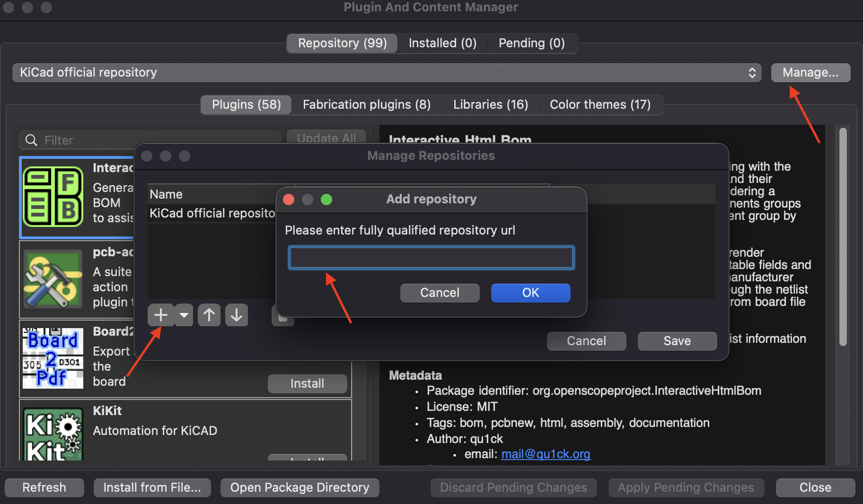The width and height of the screenshot is (863, 504).
Task: Open the Color themes category tab
Action: [x=600, y=104]
